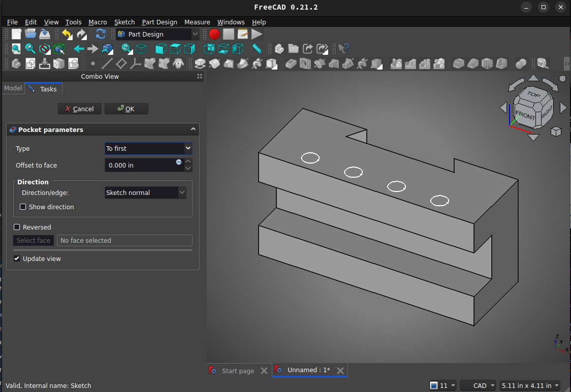Image resolution: width=571 pixels, height=392 pixels.
Task: Open the Sketch menu
Action: click(x=124, y=22)
